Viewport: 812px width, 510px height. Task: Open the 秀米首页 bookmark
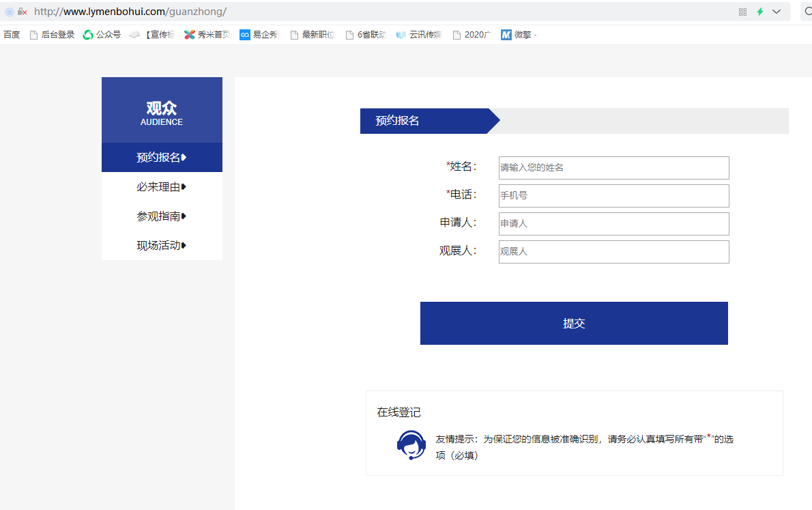pos(207,35)
